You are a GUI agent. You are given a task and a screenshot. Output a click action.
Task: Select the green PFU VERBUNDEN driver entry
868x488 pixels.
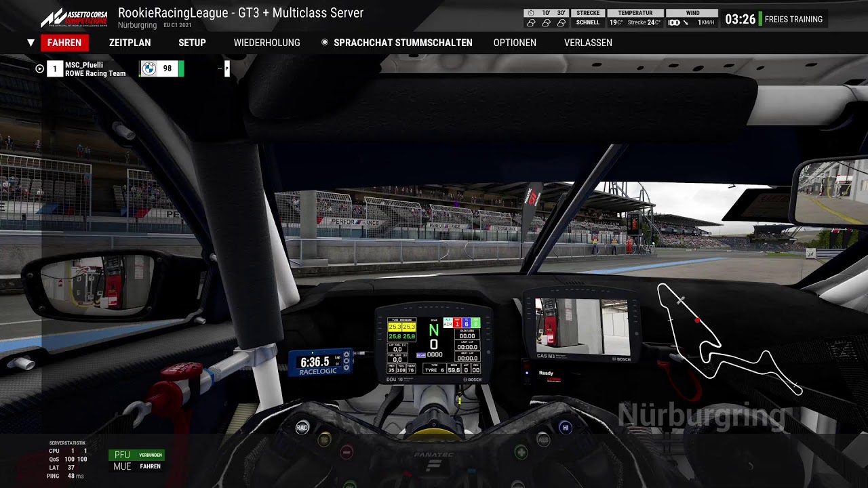point(136,455)
